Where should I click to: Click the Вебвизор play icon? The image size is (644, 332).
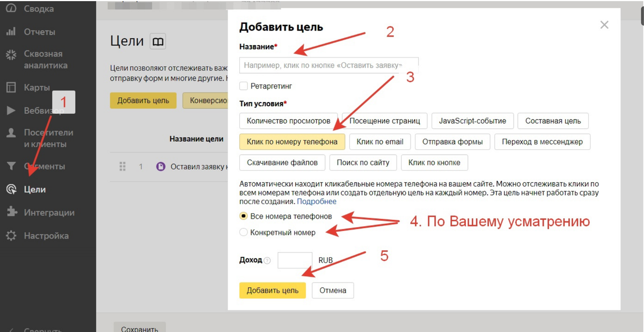click(x=11, y=110)
